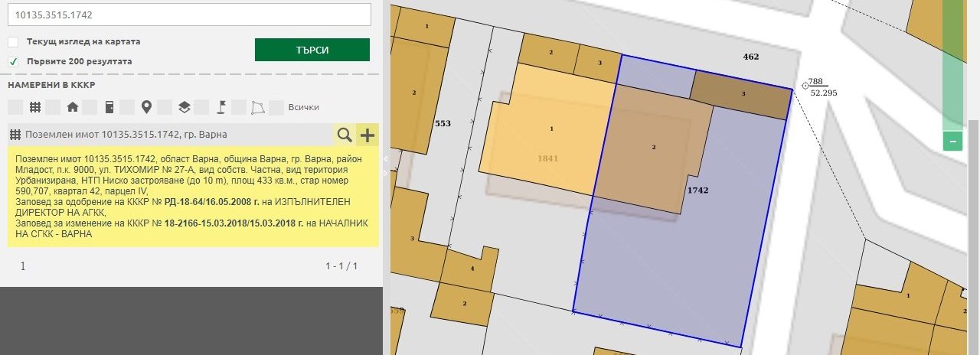The image size is (980, 355).
Task: Zoom to parcel using the magnifier icon
Action: pyautogui.click(x=345, y=135)
